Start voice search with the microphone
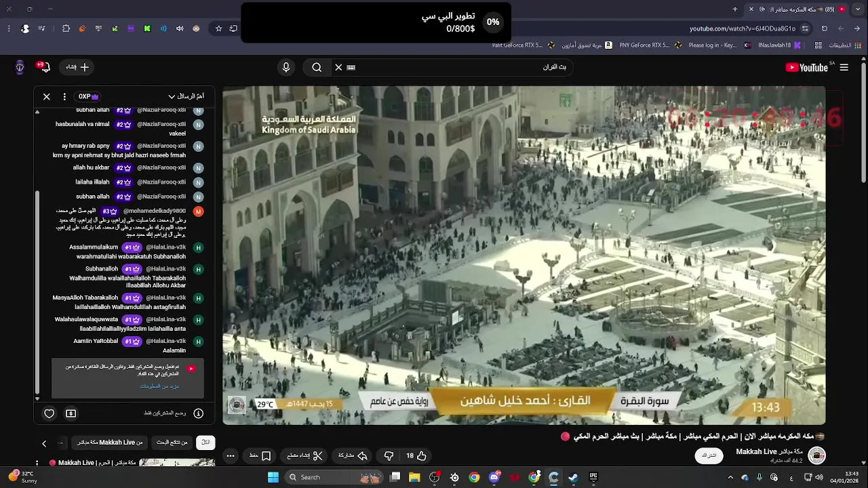 (x=286, y=67)
